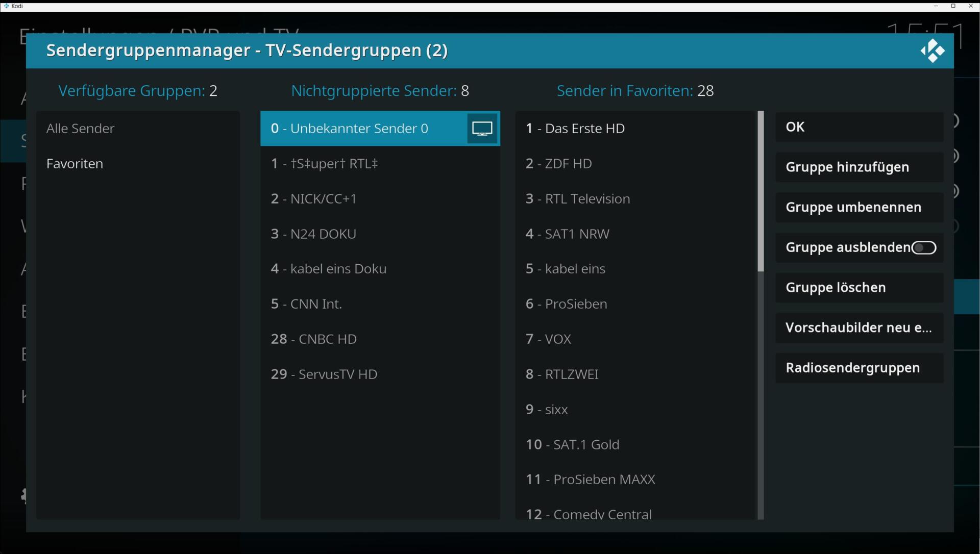Select ungrouped channel N24 DOKU
This screenshot has width=980, height=554.
pyautogui.click(x=380, y=234)
